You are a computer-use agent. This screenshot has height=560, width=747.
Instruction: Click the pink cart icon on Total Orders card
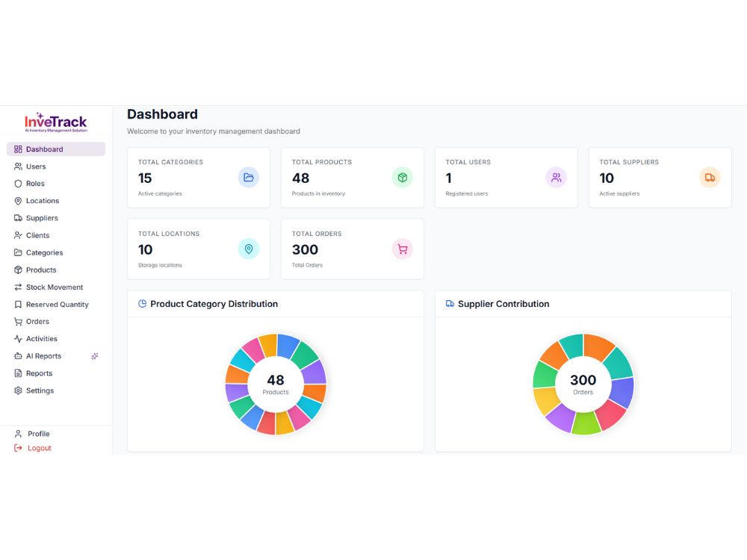403,249
